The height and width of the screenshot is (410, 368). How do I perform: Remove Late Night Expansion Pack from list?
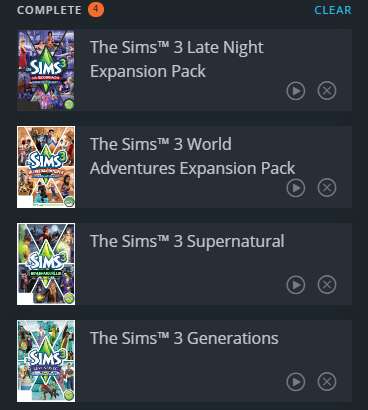(x=327, y=91)
